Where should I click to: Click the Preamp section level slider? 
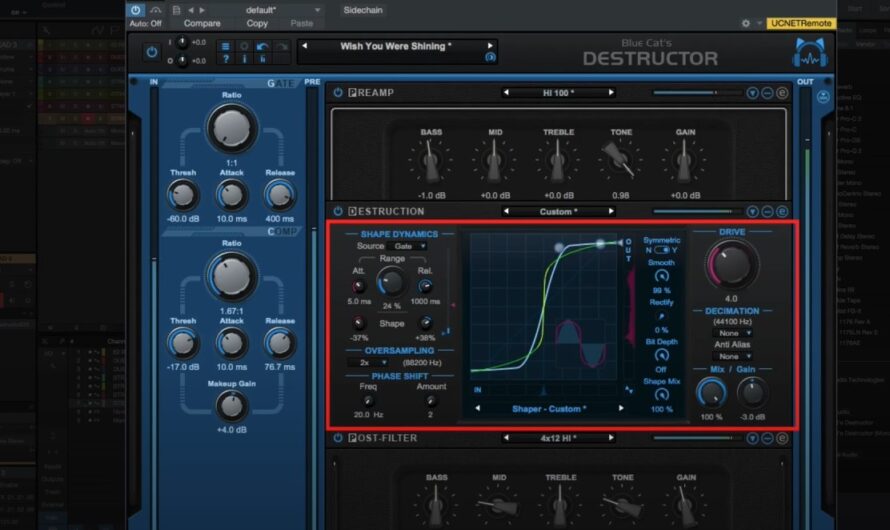pos(697,92)
